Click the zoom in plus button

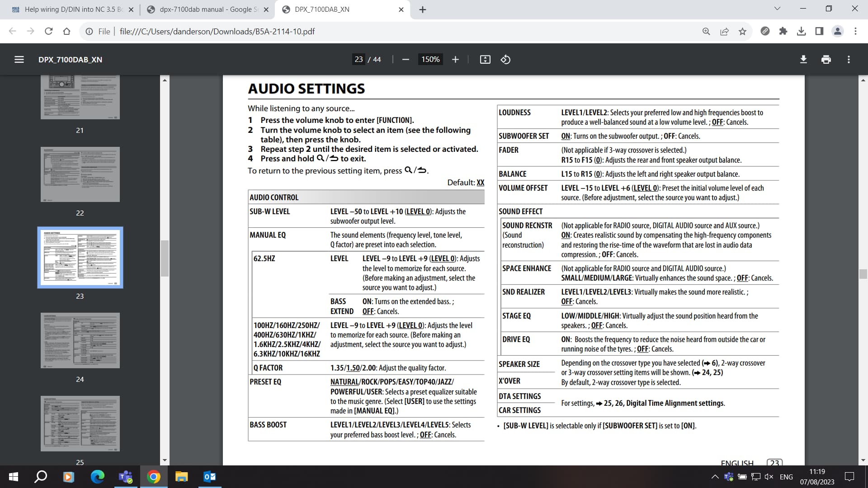pos(455,60)
